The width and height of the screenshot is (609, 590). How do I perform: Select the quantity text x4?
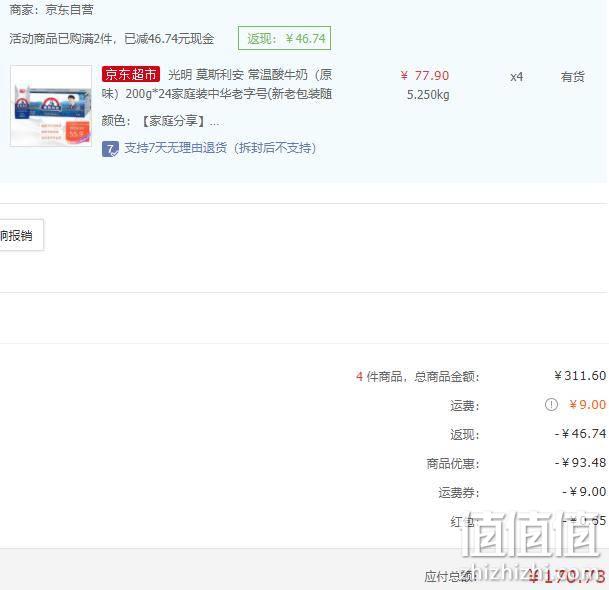tap(516, 77)
